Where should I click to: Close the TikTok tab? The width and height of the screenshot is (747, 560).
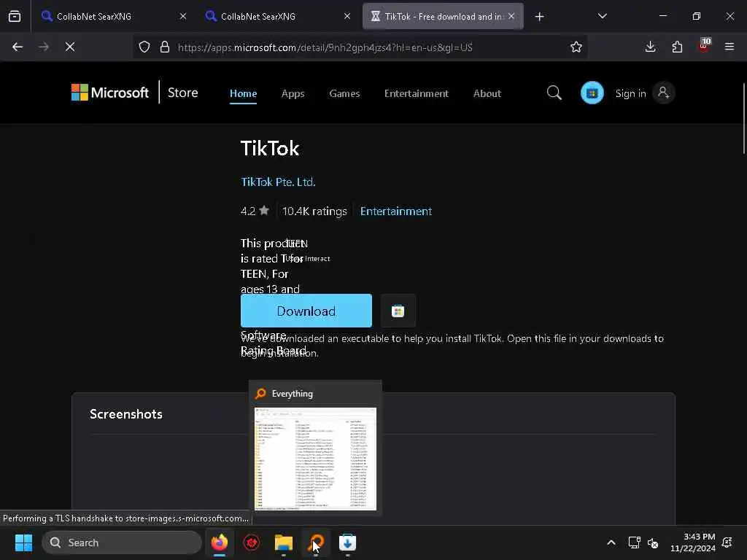coord(511,16)
